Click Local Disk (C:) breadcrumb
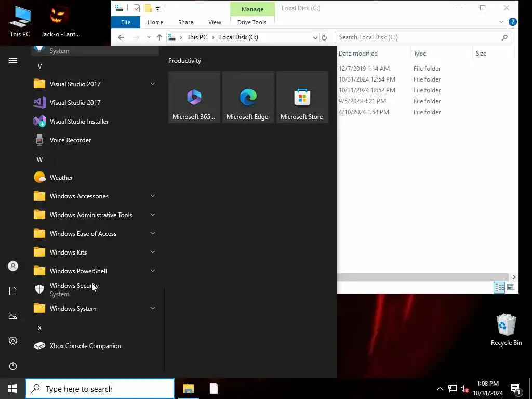Screen dimensions: 532x399 pyautogui.click(x=238, y=37)
